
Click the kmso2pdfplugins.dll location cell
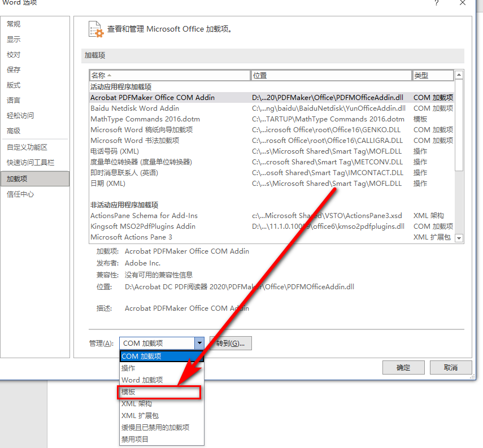point(328,227)
